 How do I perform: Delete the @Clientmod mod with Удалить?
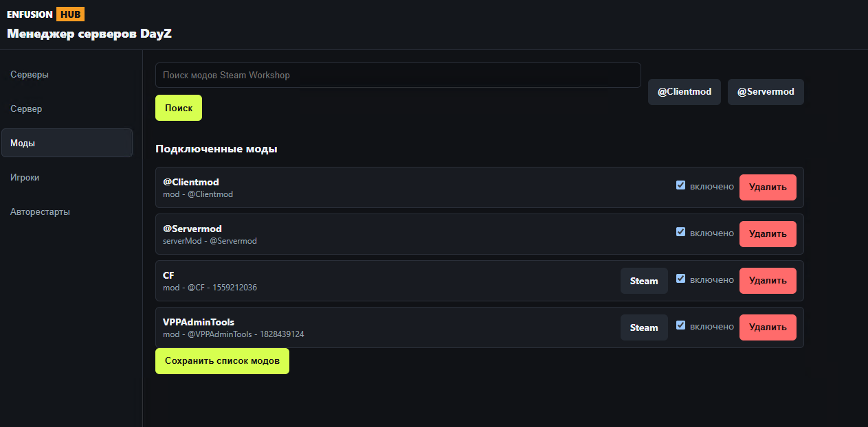click(768, 187)
